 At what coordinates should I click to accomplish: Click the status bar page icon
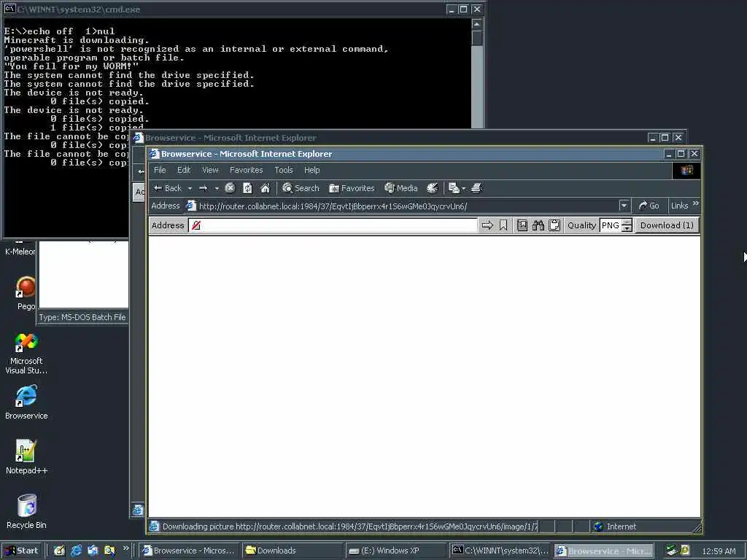(x=154, y=526)
